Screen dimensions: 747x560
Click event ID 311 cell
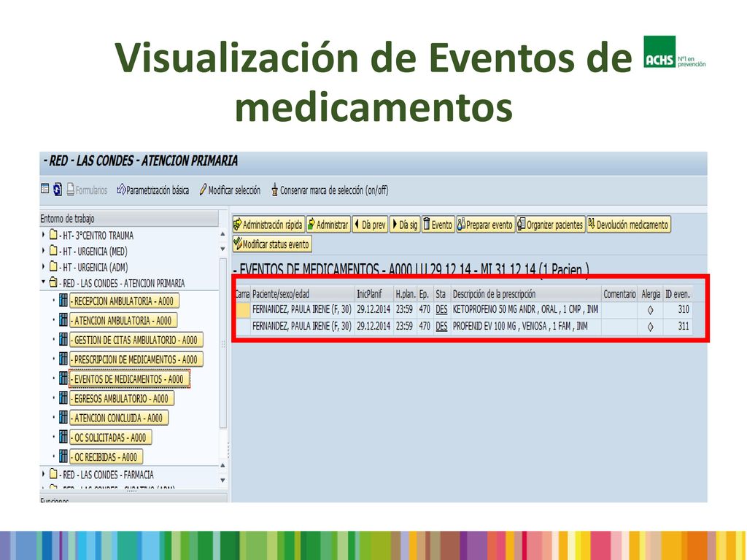click(x=678, y=326)
